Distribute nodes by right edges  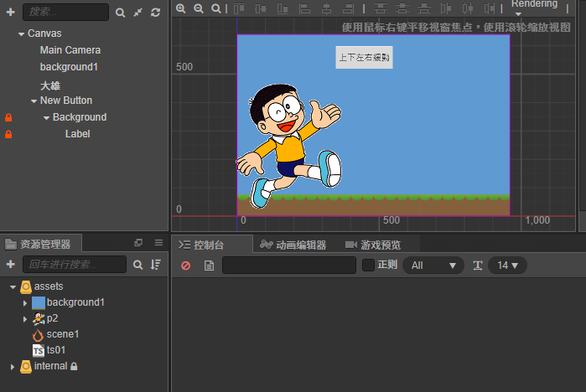(490, 8)
